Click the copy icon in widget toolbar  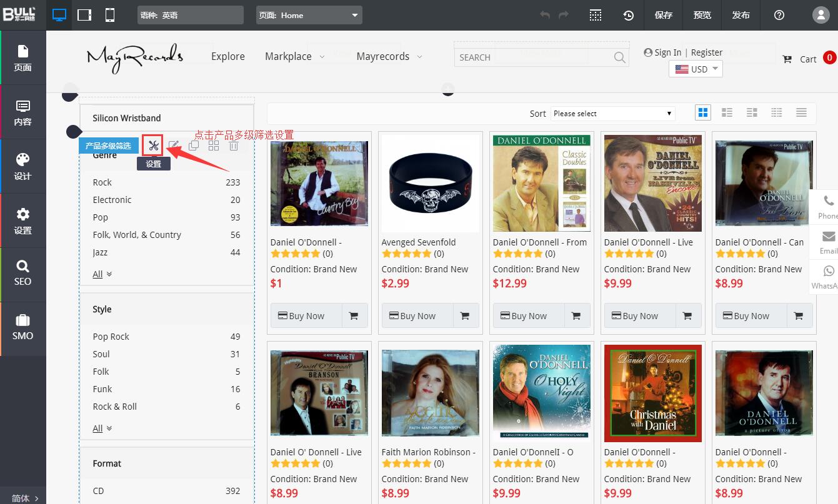coord(194,146)
